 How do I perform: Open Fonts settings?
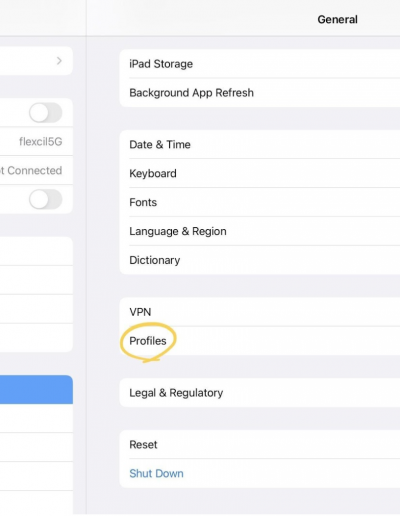(260, 202)
